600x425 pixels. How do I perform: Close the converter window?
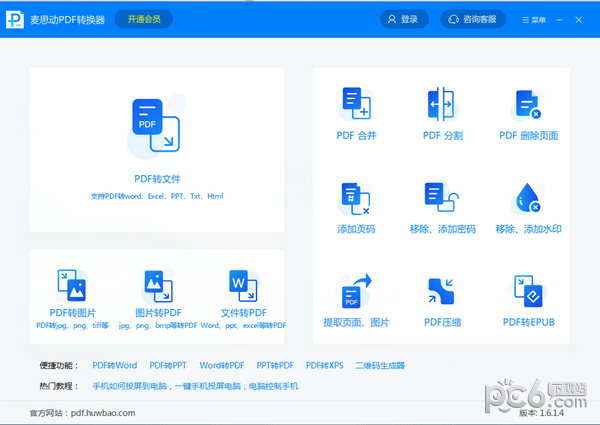tap(579, 20)
